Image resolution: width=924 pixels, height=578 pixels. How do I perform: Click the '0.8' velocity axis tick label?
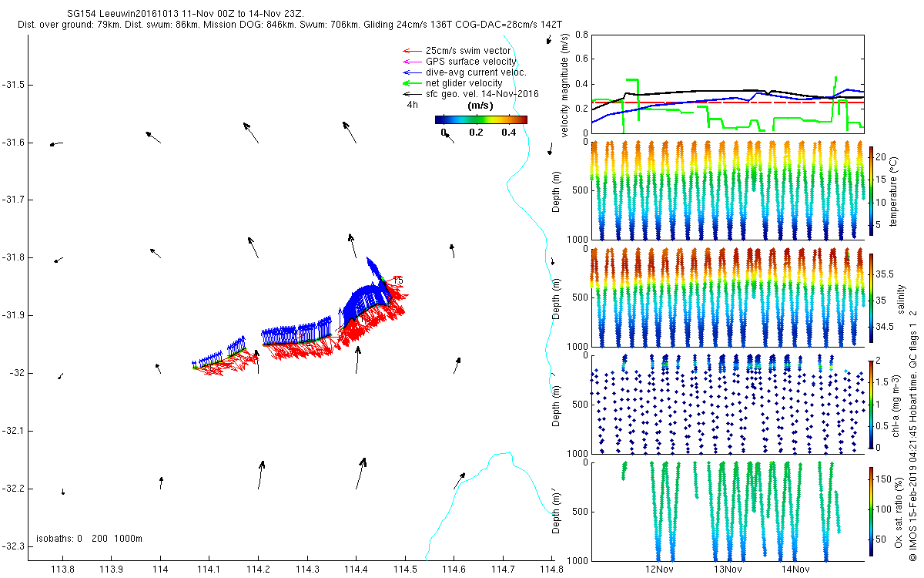[581, 35]
